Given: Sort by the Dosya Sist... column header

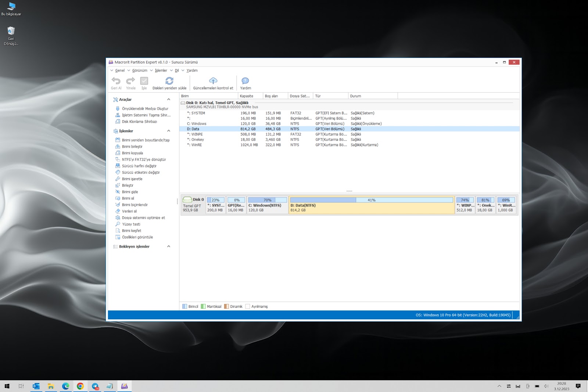Looking at the screenshot, I should pos(301,96).
